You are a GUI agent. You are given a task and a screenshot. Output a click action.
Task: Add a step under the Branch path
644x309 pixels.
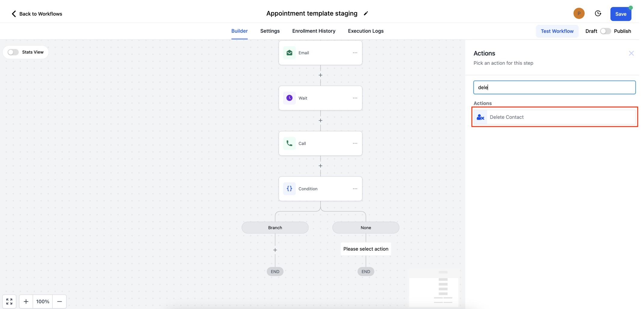click(275, 250)
